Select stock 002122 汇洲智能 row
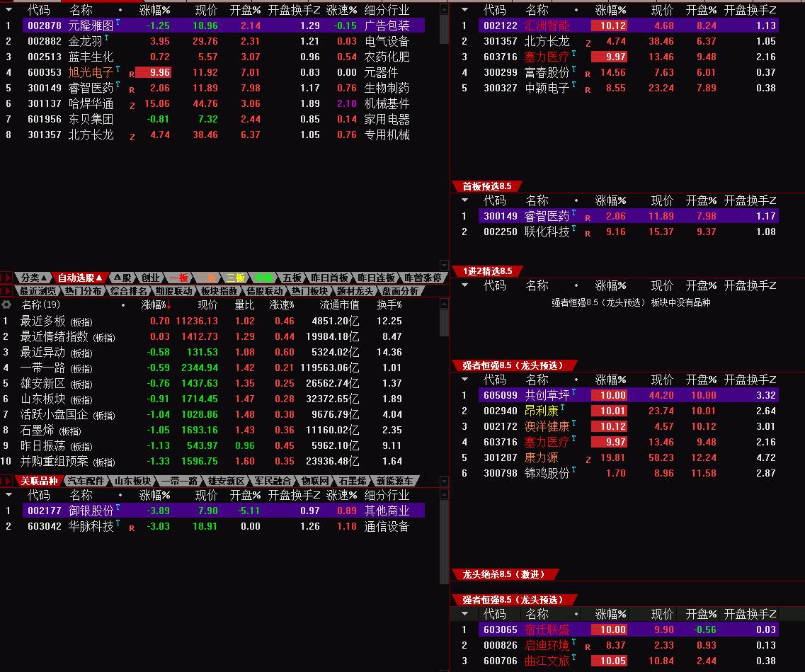The height and width of the screenshot is (672, 805). [619, 25]
